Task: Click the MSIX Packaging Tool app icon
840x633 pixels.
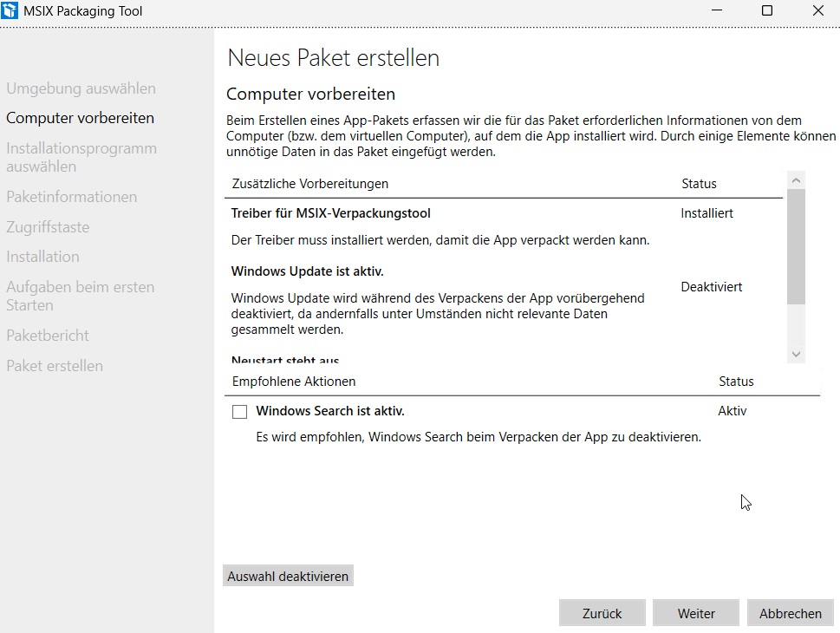Action: [x=11, y=11]
